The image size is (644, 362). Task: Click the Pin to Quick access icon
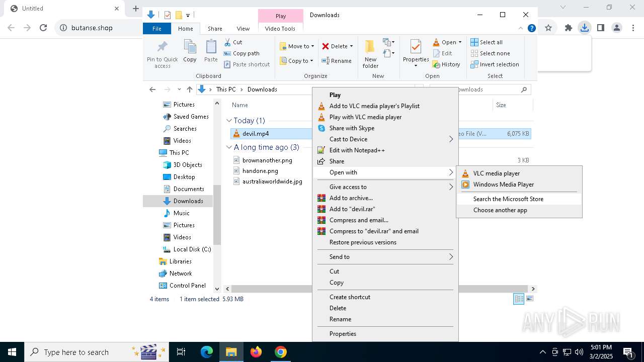[162, 47]
